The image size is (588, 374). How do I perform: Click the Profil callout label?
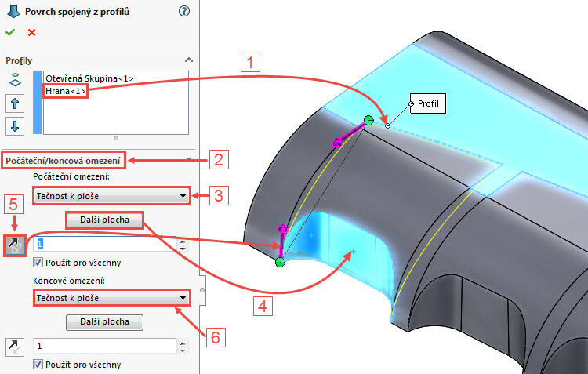pyautogui.click(x=428, y=103)
